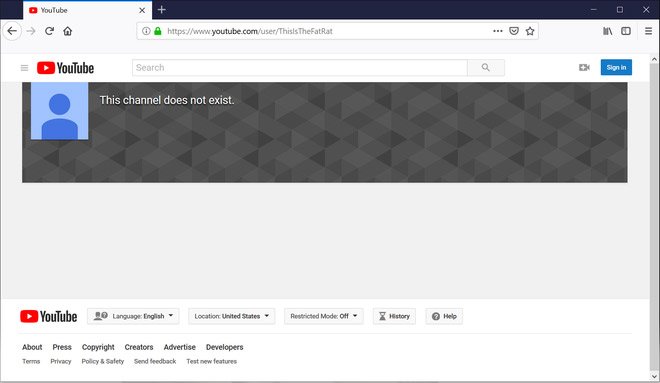Minimize the browser window
Image resolution: width=660 pixels, height=383 pixels.
[x=593, y=10]
